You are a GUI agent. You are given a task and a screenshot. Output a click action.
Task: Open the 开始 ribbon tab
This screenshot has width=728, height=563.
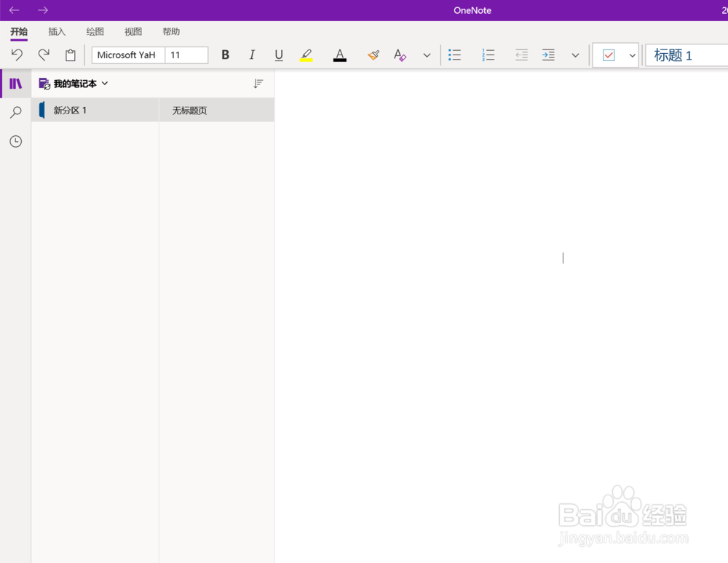(x=19, y=31)
